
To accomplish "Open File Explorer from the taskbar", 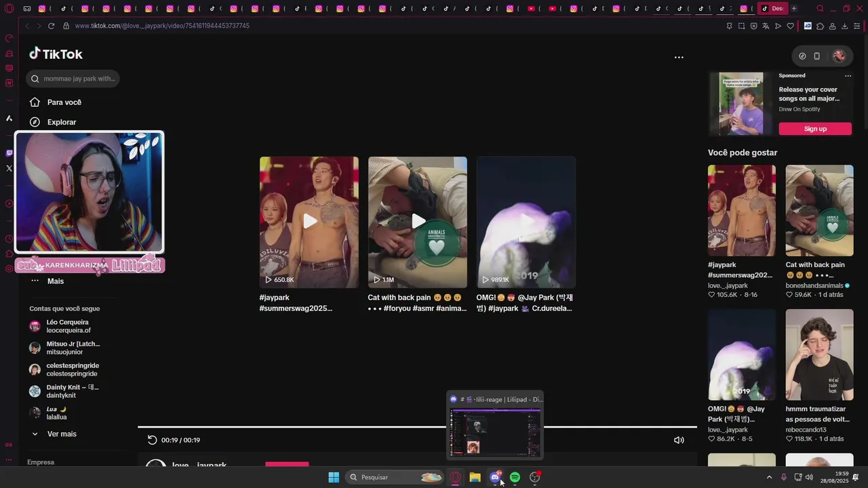I will point(475,477).
